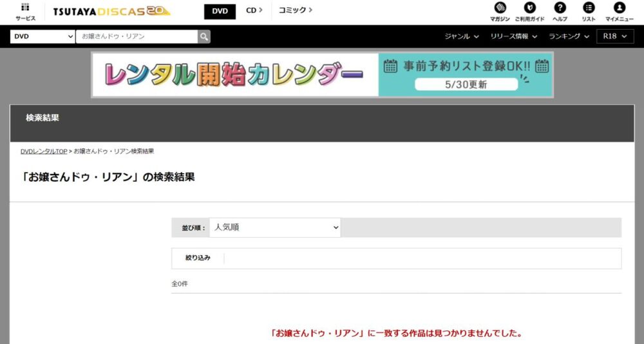Select the DVD tab
The height and width of the screenshot is (344, 644).
point(220,12)
